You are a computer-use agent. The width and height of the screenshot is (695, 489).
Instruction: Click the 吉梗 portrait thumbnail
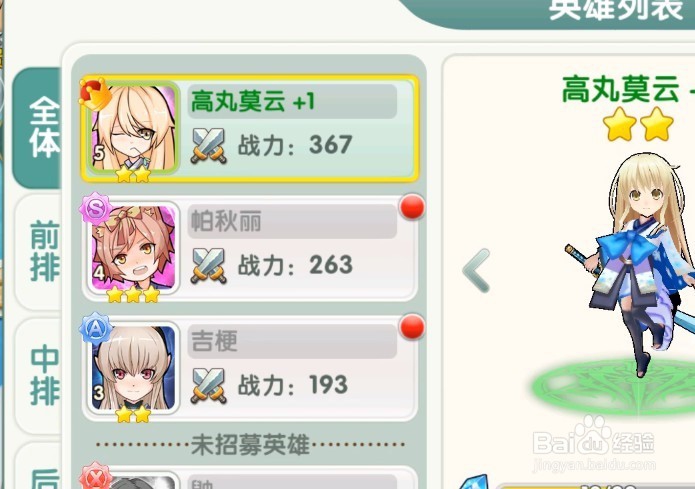pos(133,368)
